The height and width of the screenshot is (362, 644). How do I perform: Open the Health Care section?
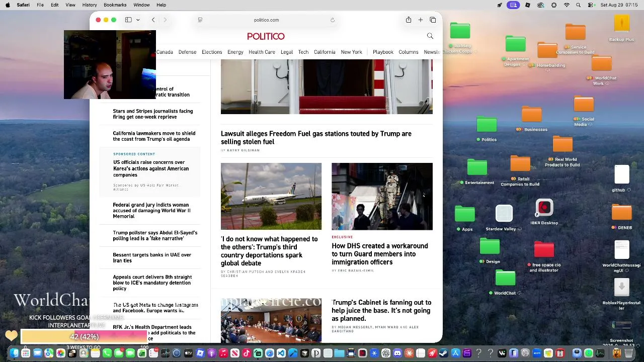262,52
